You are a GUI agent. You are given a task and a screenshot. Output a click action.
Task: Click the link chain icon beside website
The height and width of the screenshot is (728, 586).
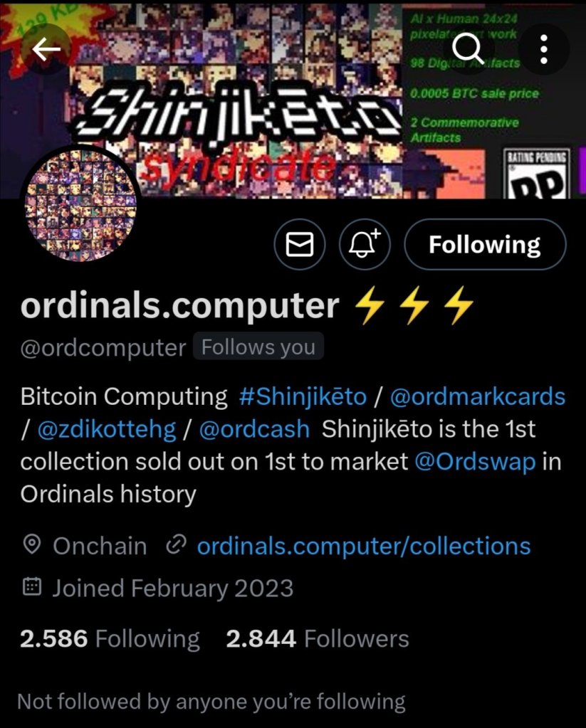(x=176, y=544)
